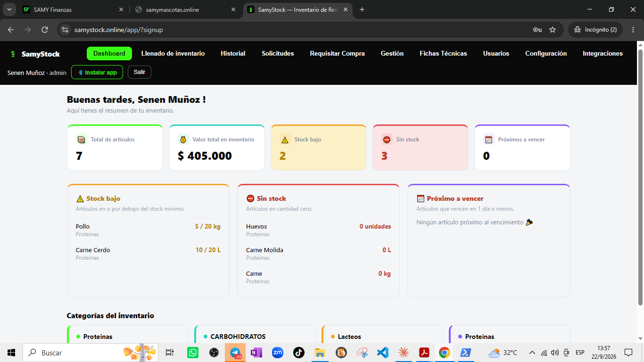Go back using the browser back arrow
Screen dimensions: 644x362
(x=11, y=30)
